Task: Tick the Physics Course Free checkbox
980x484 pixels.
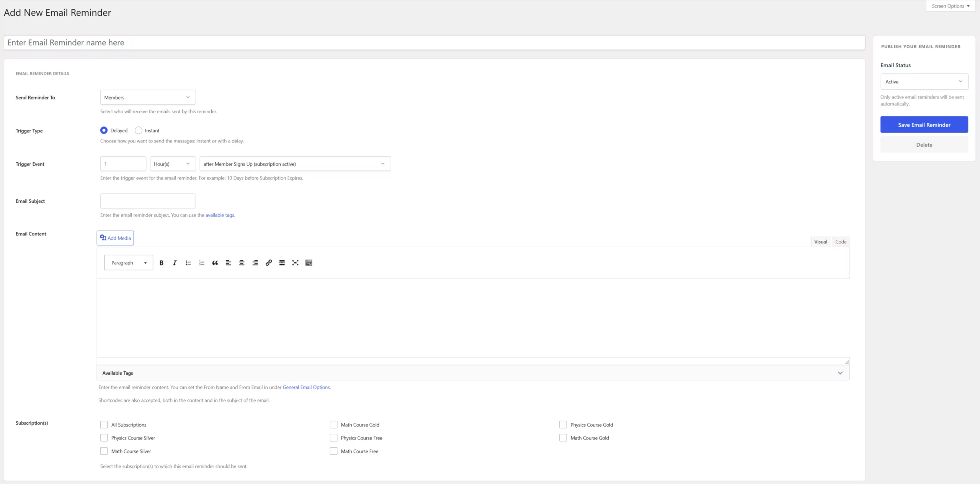Action: click(333, 438)
